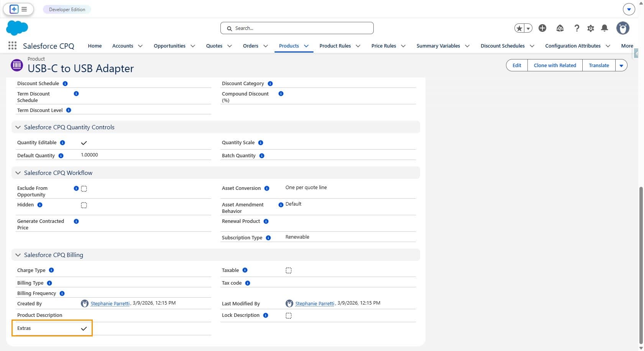The height and width of the screenshot is (351, 644).
Task: Click the Generate Contracted Price info icon
Action: 76,221
